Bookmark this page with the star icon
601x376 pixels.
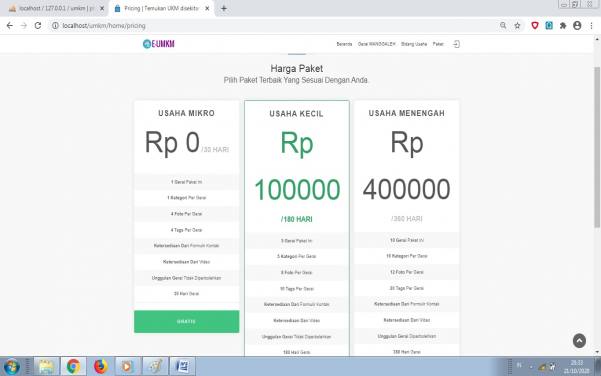coord(517,26)
